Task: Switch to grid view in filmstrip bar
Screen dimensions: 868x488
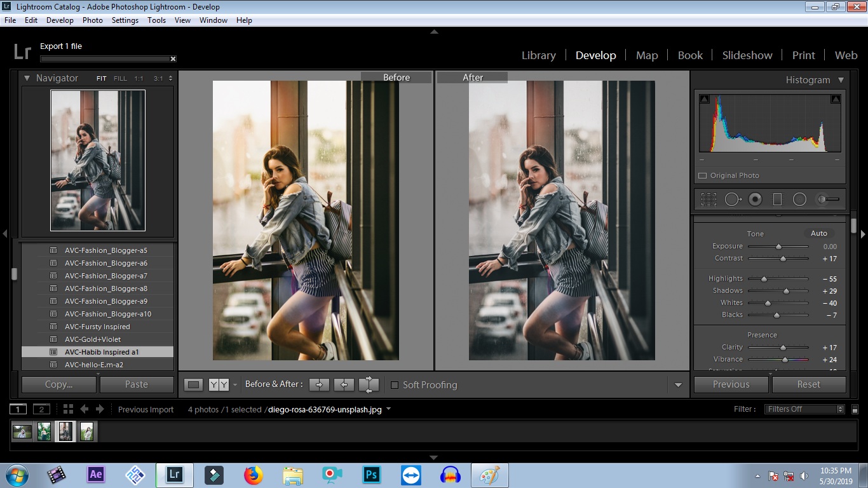Action: coord(68,409)
